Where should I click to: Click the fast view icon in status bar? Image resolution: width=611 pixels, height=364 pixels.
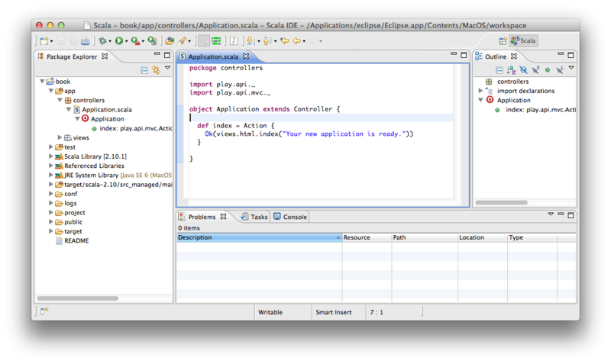click(x=44, y=311)
